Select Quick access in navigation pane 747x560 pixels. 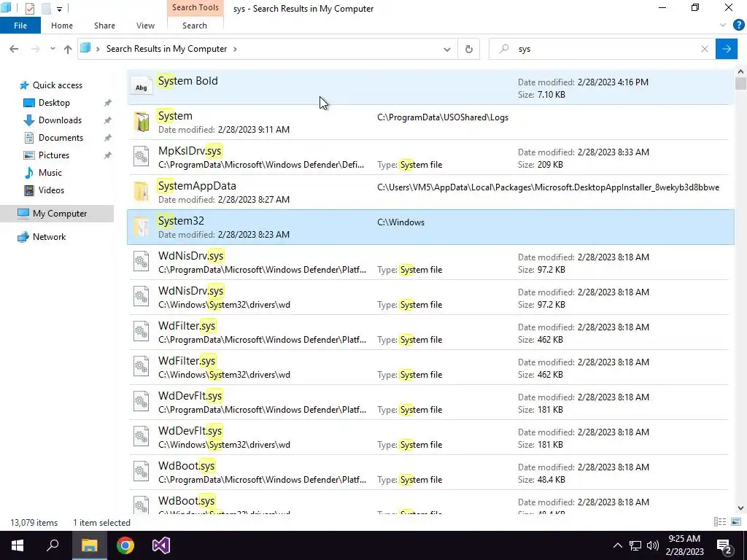click(57, 85)
